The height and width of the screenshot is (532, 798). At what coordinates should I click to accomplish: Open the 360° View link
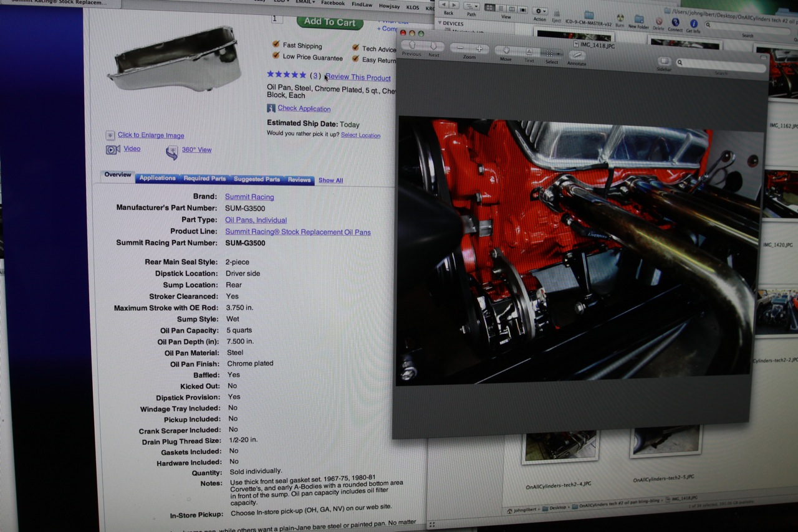tap(196, 150)
